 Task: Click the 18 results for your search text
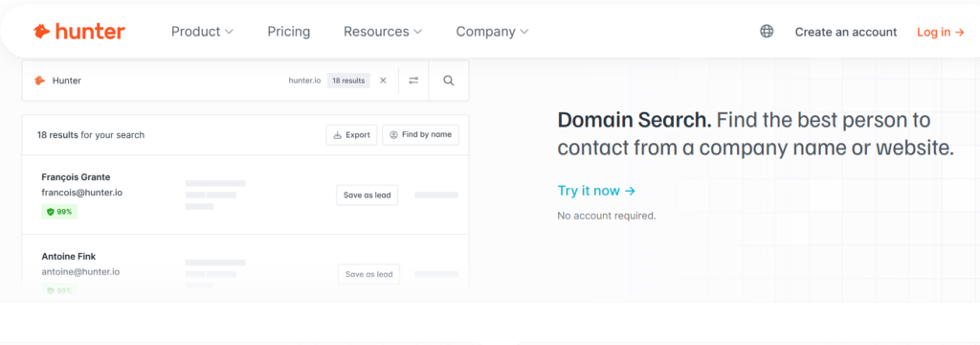(91, 134)
